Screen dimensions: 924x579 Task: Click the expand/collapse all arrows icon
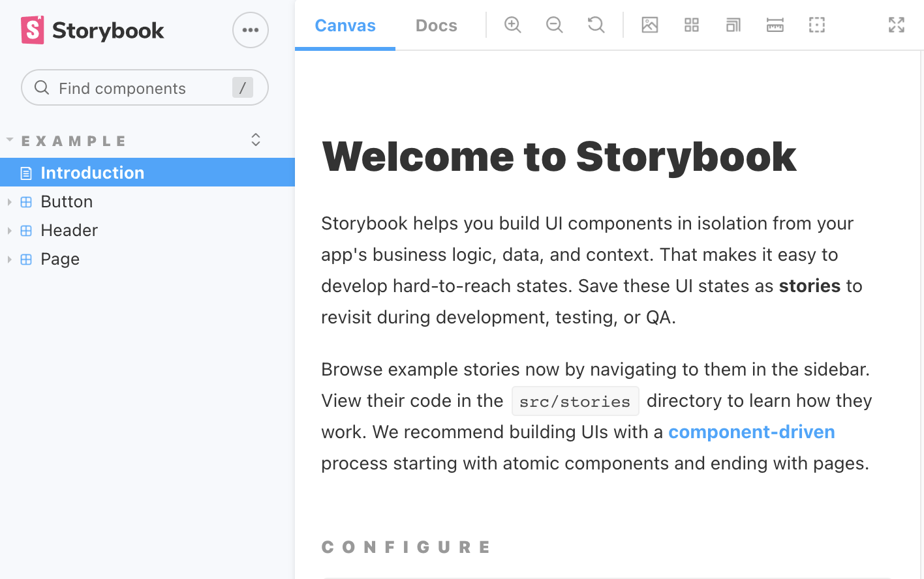pos(256,140)
